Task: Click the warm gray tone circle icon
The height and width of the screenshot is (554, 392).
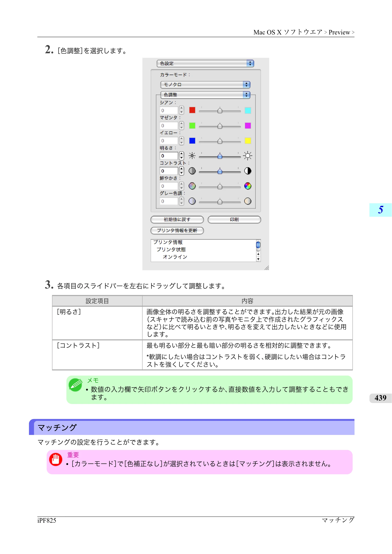Action: click(x=248, y=201)
